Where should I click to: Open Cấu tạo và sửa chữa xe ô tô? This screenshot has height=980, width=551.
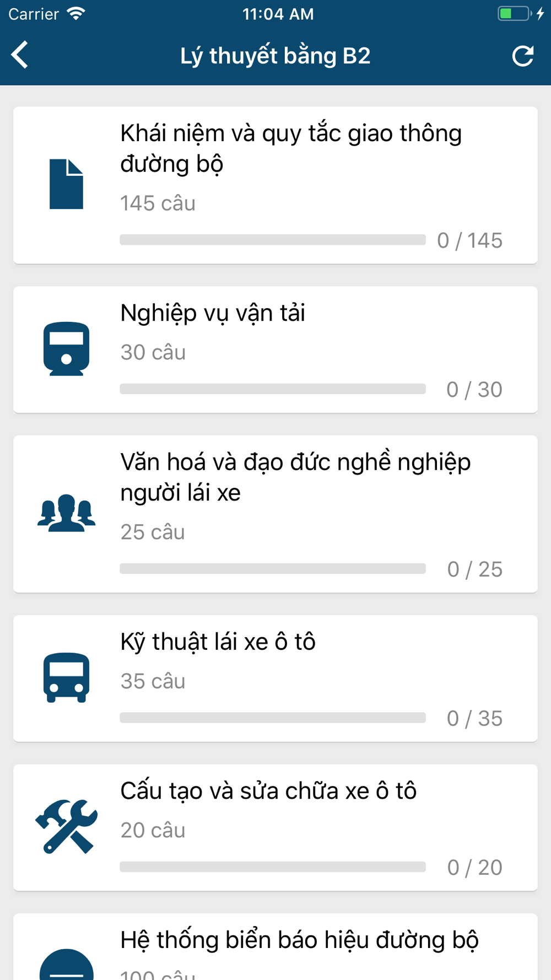(268, 790)
